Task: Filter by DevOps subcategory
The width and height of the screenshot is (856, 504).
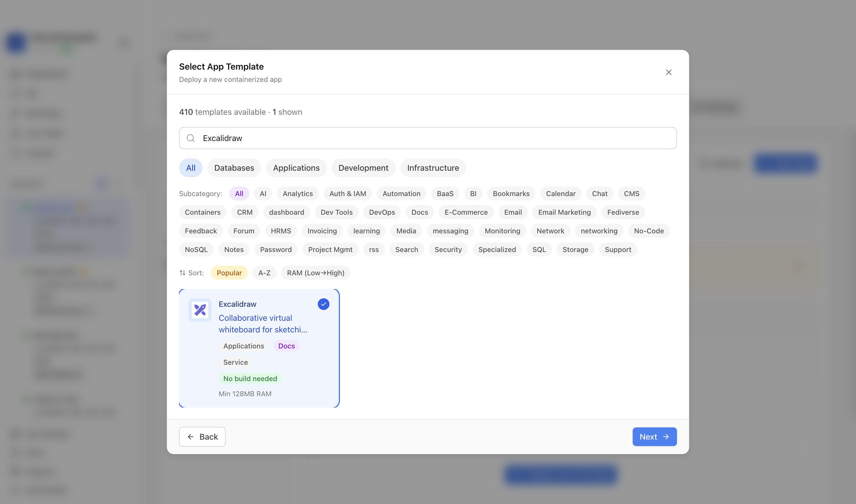Action: (382, 212)
